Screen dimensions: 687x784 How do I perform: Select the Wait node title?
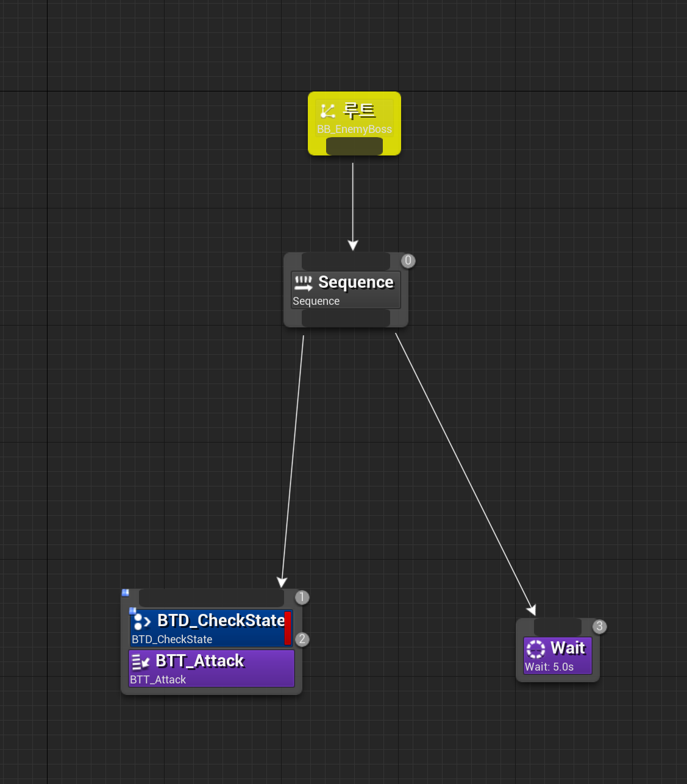568,648
